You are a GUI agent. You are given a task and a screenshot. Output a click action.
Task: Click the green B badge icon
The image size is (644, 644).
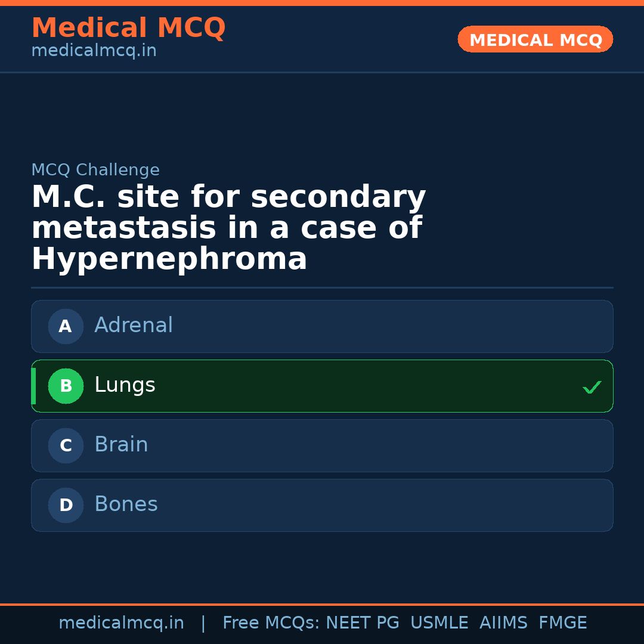pyautogui.click(x=66, y=386)
